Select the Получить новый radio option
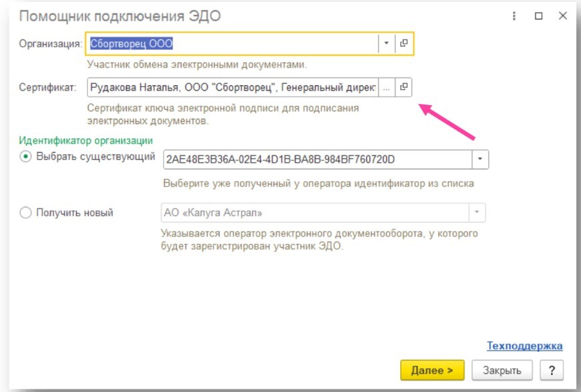Image resolution: width=581 pixels, height=392 pixels. [x=26, y=213]
